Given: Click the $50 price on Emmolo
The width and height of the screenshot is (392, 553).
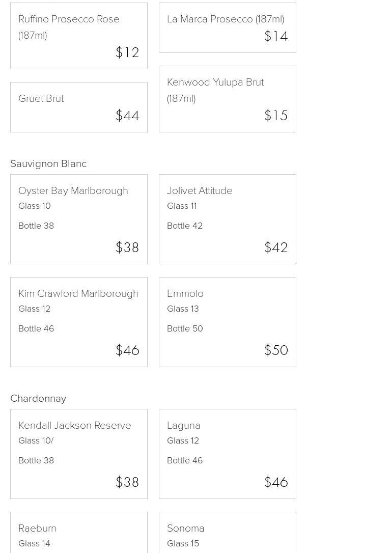Looking at the screenshot, I should coord(276,350).
